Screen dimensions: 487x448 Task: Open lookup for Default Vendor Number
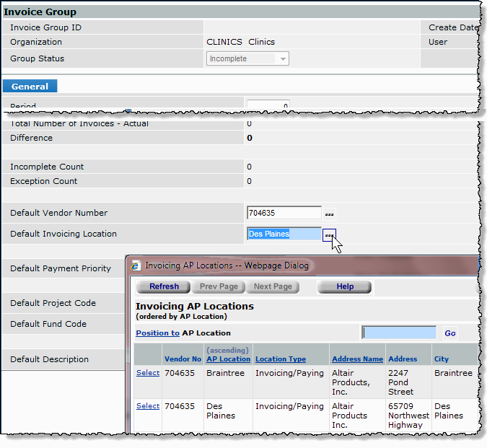point(329,214)
